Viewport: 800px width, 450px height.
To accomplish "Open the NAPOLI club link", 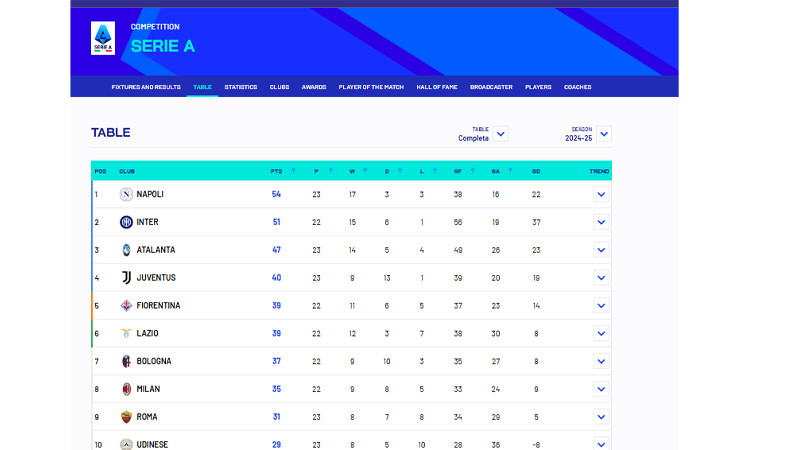I will [x=150, y=194].
